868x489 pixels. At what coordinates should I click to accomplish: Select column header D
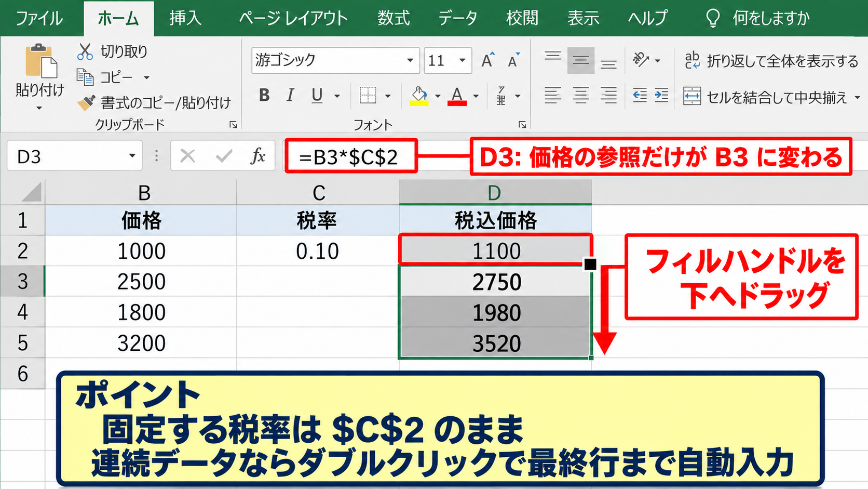point(495,192)
